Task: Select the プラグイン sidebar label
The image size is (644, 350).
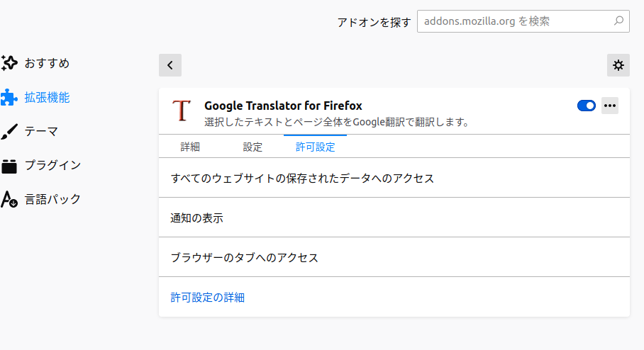Action: coord(52,165)
